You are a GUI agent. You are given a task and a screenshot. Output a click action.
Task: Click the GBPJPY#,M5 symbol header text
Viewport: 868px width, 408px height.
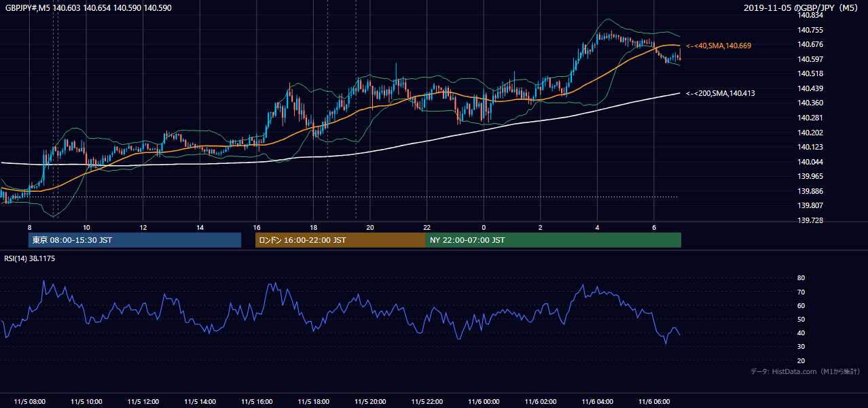[x=88, y=7]
